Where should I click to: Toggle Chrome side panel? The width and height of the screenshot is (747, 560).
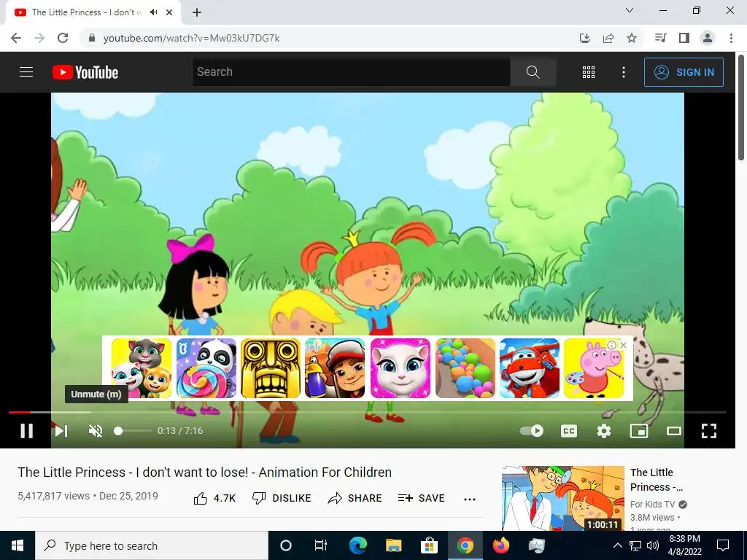click(x=684, y=38)
